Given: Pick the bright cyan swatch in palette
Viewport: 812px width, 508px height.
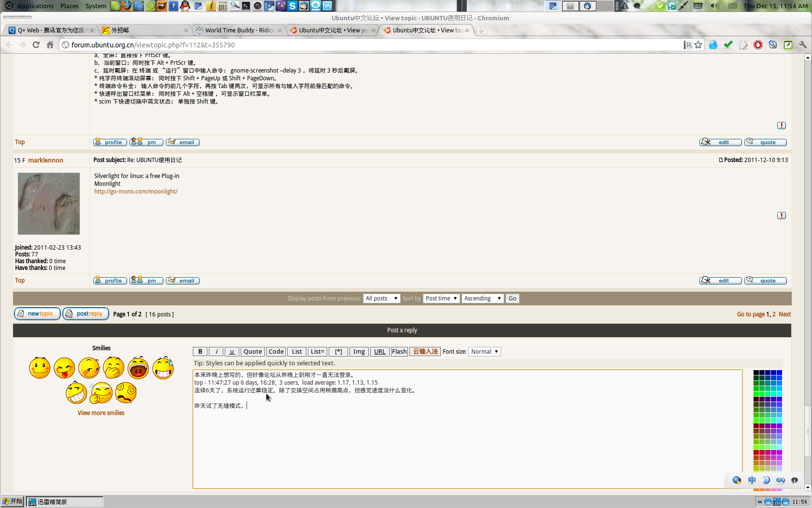Looking at the screenshot, I should pos(779,393).
